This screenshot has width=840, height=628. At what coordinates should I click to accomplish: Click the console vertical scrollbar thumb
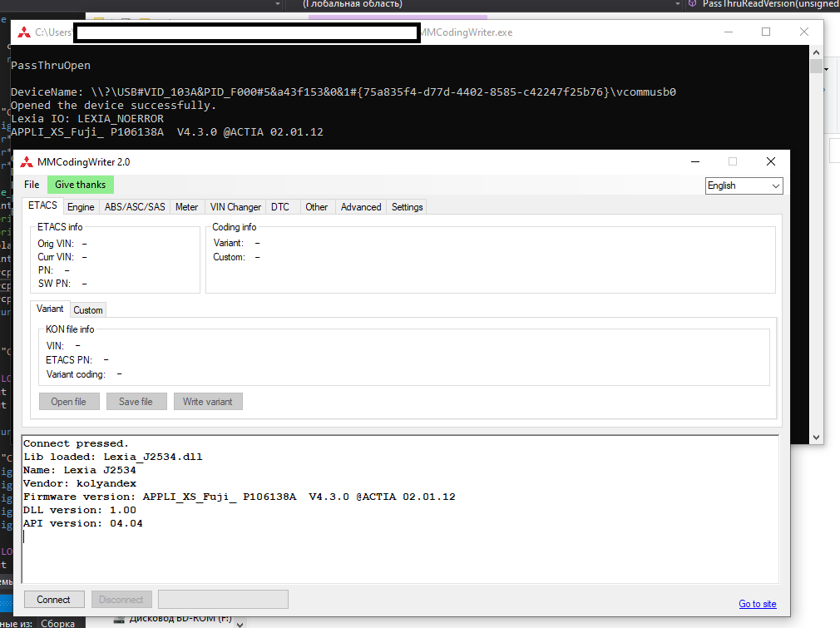point(816,66)
